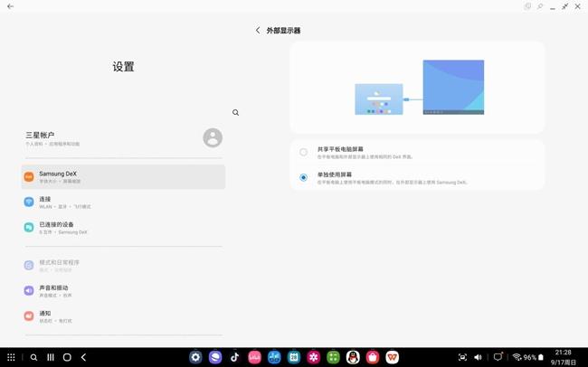Launch the Samsung Internet browser from the taskbar

[x=215, y=357]
